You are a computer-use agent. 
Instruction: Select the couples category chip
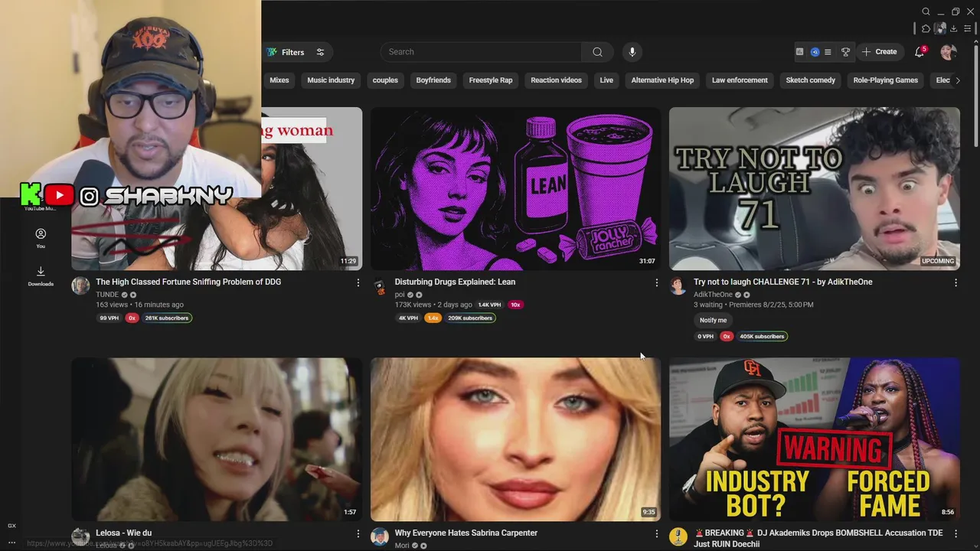[385, 80]
